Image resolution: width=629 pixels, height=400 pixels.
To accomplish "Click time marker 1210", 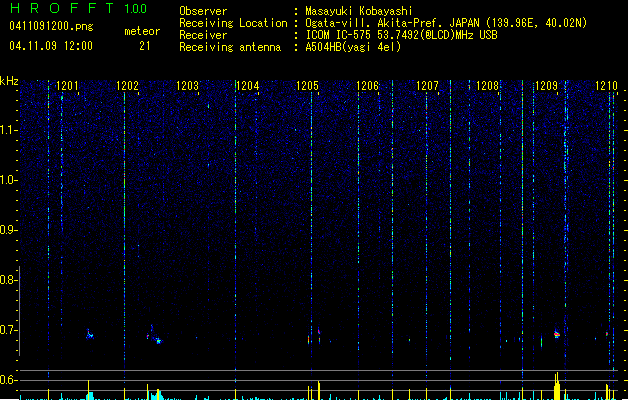I will 607,86.
